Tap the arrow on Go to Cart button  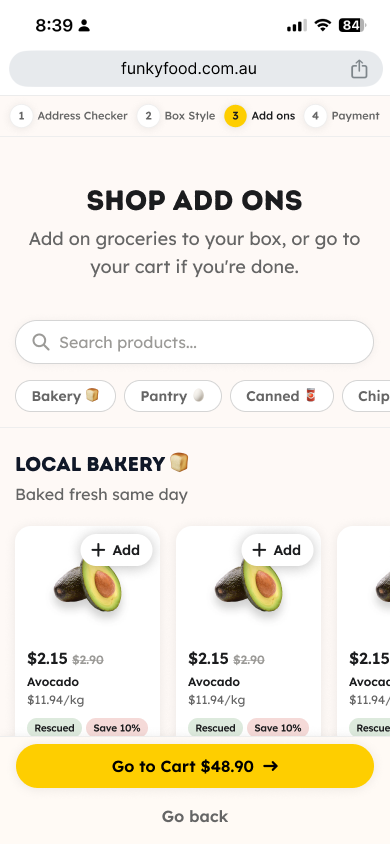271,766
